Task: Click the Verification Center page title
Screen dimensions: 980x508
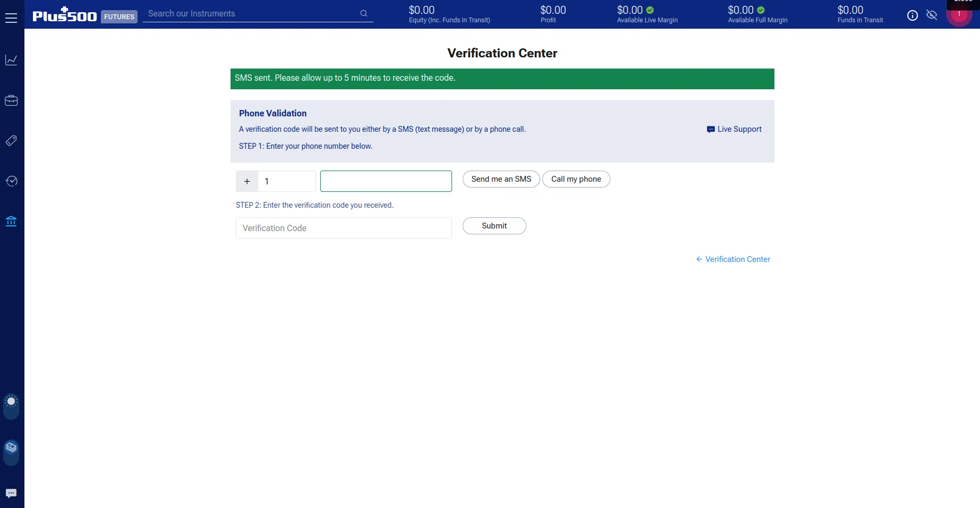Action: (x=502, y=53)
